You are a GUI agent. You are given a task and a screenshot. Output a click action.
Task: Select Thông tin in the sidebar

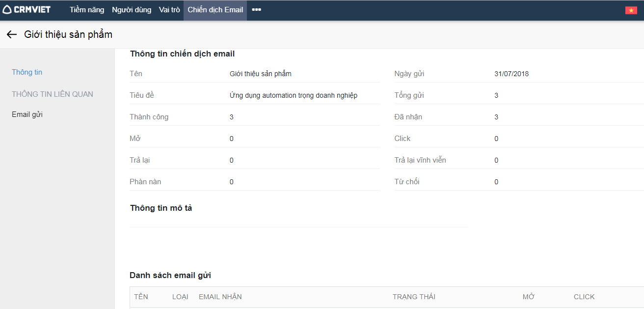coord(27,72)
